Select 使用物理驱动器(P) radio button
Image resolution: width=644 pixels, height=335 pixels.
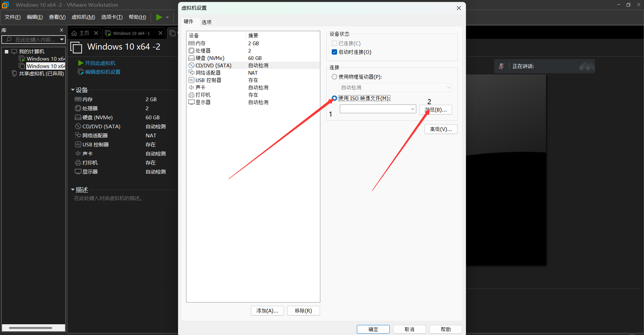[x=334, y=77]
